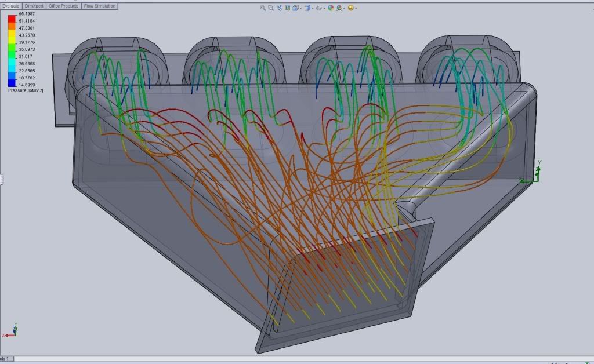Click the Zoom to Fit icon
The width and height of the screenshot is (594, 364).
(263, 8)
